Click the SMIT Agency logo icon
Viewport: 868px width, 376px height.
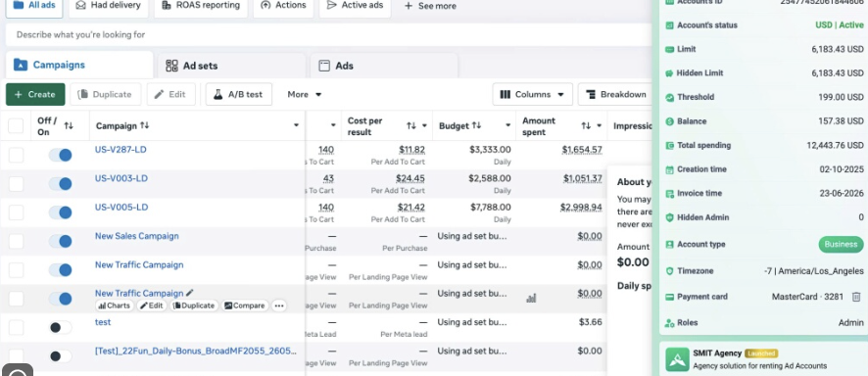click(x=677, y=359)
